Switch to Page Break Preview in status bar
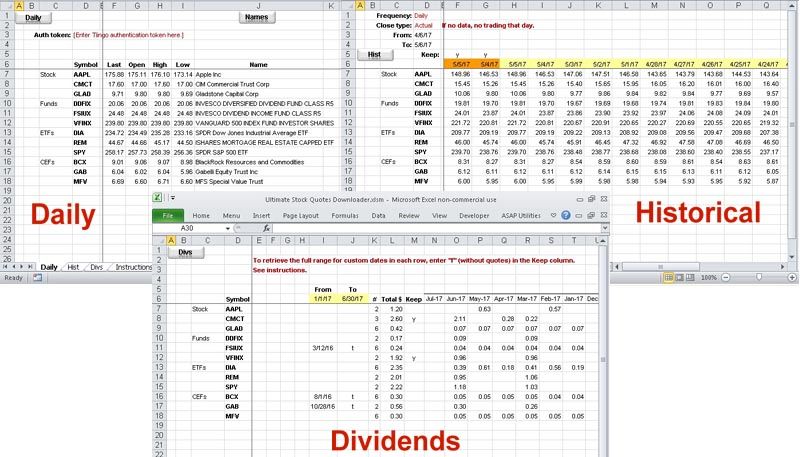Screen dimensions: 800x457 click(690, 277)
